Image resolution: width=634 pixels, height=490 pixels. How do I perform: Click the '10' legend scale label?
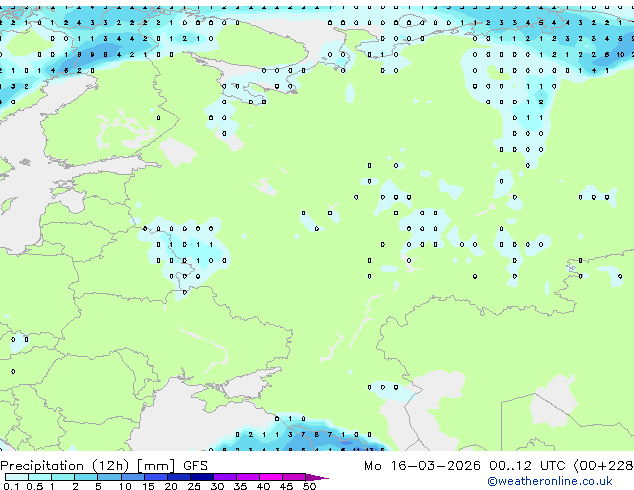coord(125,486)
